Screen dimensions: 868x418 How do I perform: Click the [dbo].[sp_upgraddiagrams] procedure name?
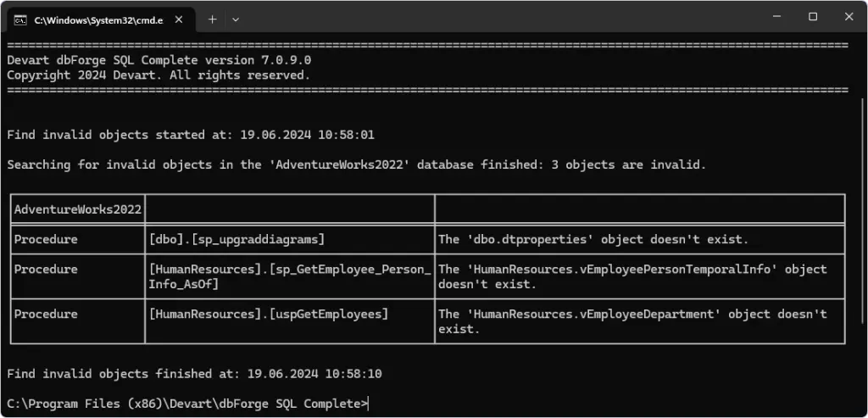coord(236,239)
